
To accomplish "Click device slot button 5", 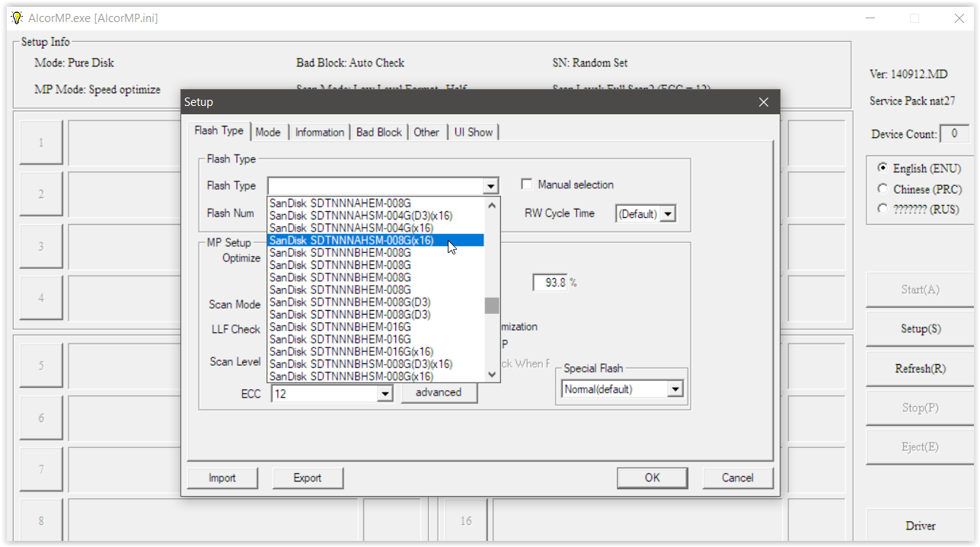I will (x=41, y=366).
